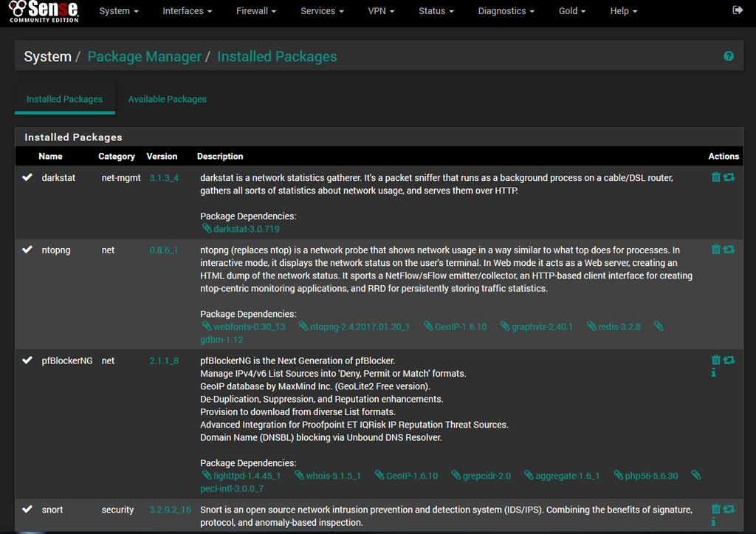Go to Package Manager breadcrumb link
Viewport: 756px width, 534px height.
(x=145, y=56)
